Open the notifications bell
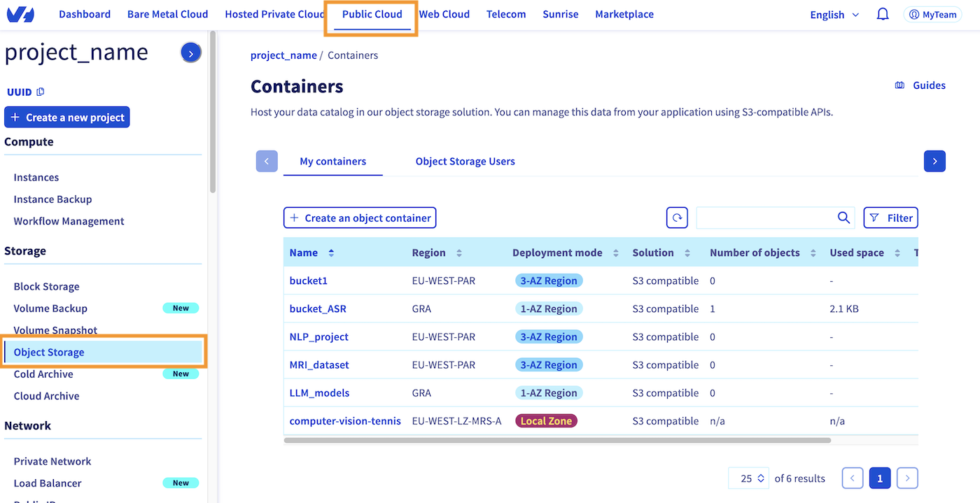Image resolution: width=980 pixels, height=503 pixels. 883,14
